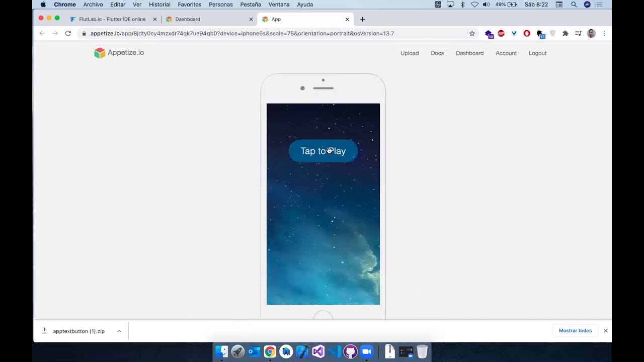The image size is (644, 362).
Task: Switch to the FlutLab.io tab
Action: coord(112,19)
